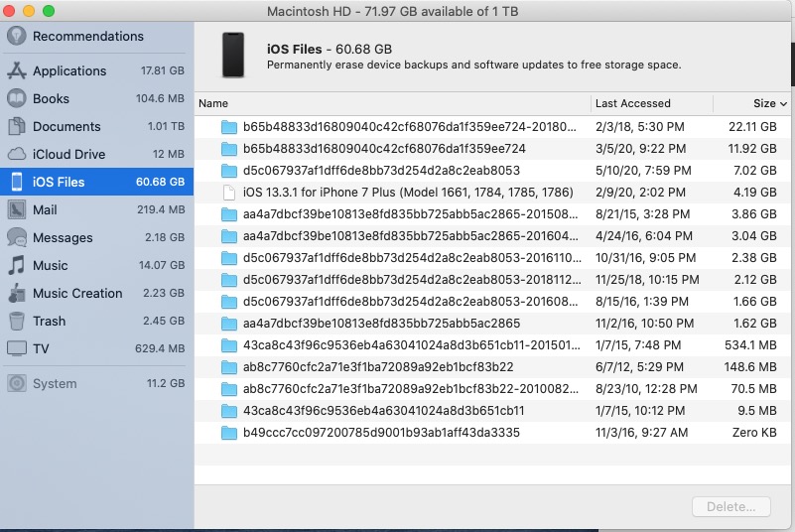The height and width of the screenshot is (532, 795).
Task: Click date 11/25/18, 10:15 PM
Action: coord(647,280)
